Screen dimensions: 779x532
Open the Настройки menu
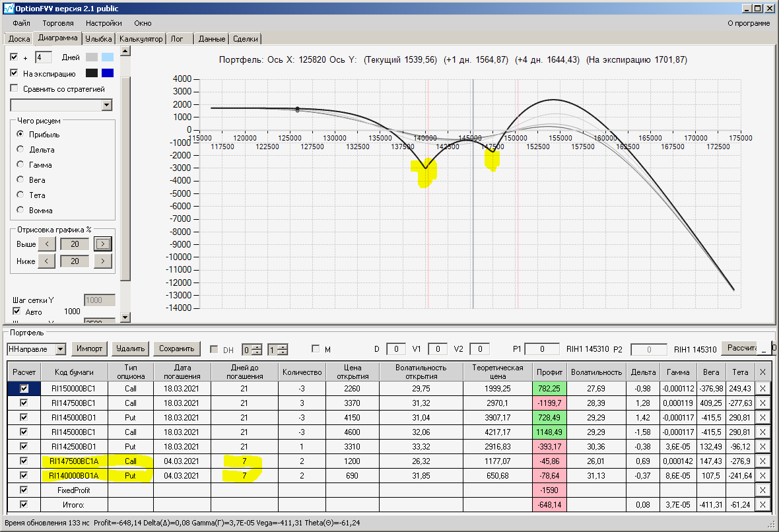click(104, 23)
